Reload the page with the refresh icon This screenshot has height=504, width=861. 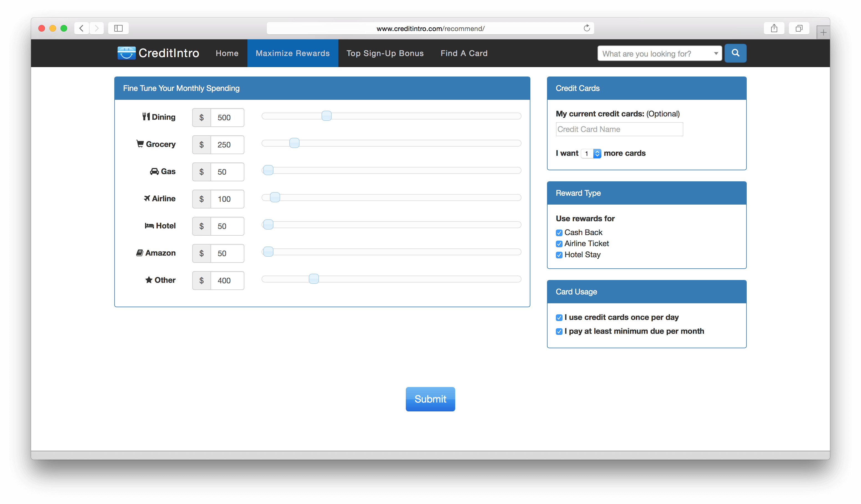(x=587, y=28)
